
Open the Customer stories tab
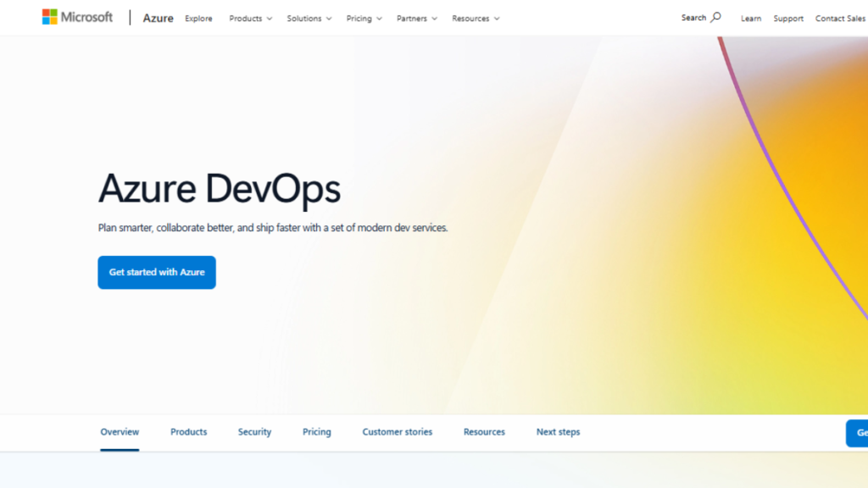[x=397, y=432]
